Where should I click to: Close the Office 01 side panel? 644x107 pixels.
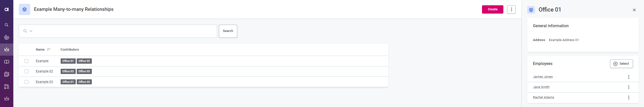point(634,10)
